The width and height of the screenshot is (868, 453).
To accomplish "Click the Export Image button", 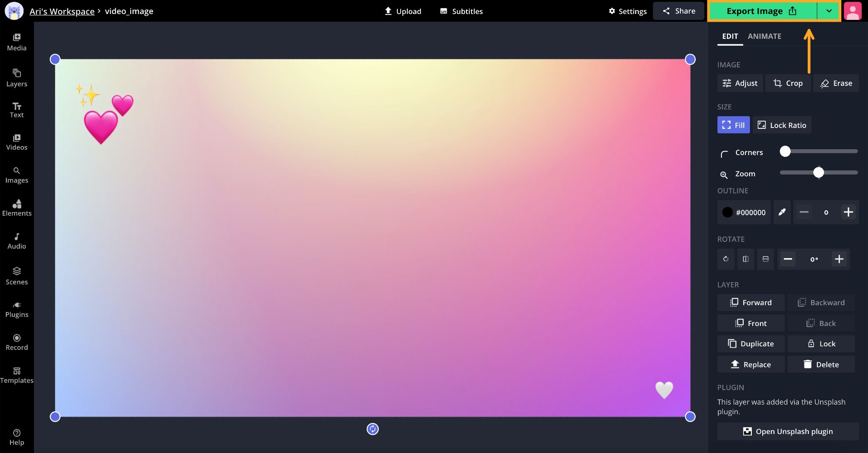I will point(762,11).
